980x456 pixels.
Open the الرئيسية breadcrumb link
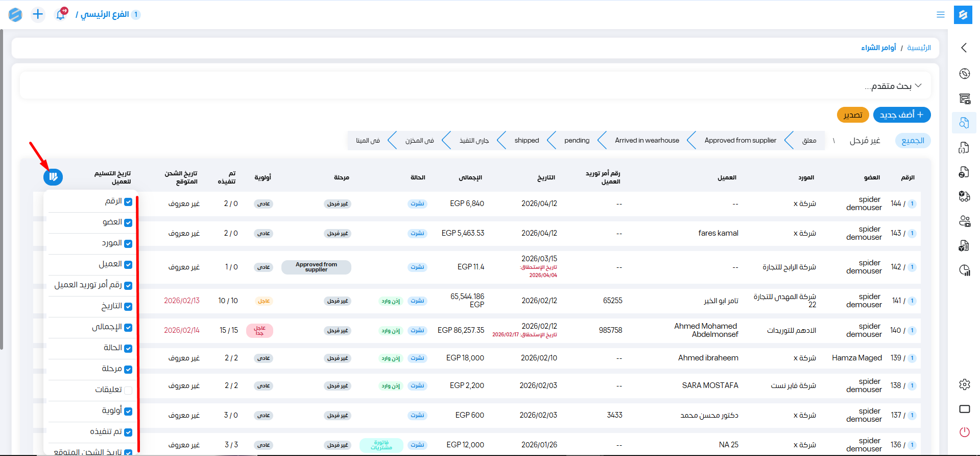(x=919, y=48)
